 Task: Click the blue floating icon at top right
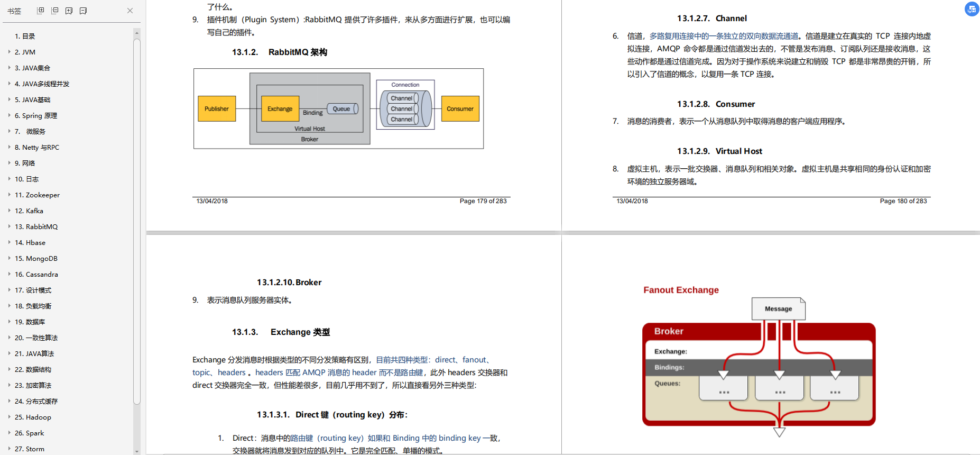(x=972, y=9)
